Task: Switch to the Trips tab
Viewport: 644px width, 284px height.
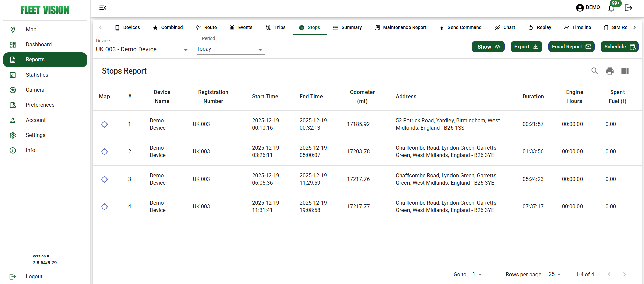Action: click(x=275, y=27)
